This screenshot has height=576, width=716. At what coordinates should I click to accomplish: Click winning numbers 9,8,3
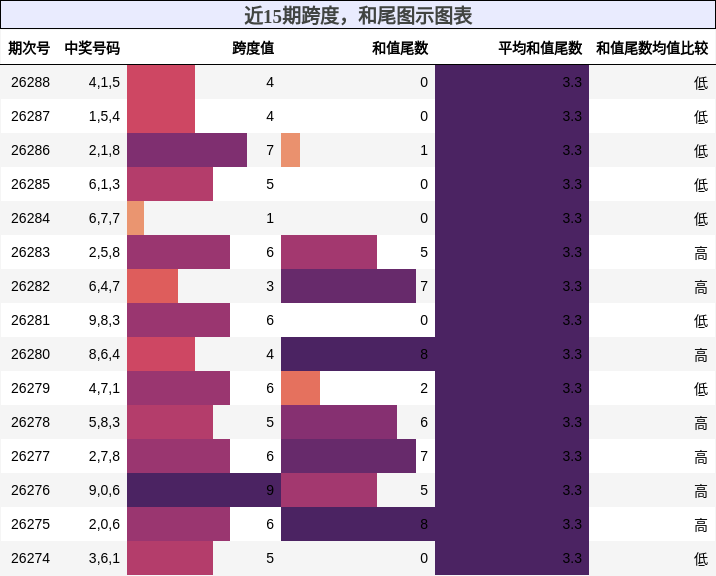click(104, 320)
